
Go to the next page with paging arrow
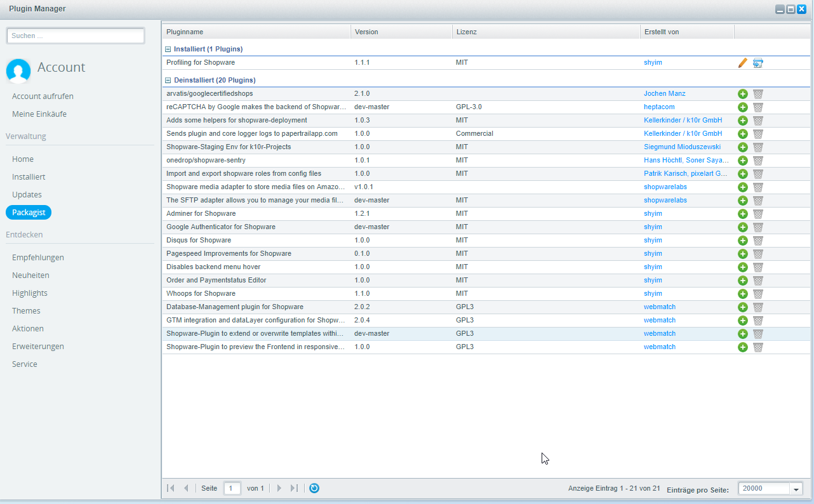(x=279, y=488)
